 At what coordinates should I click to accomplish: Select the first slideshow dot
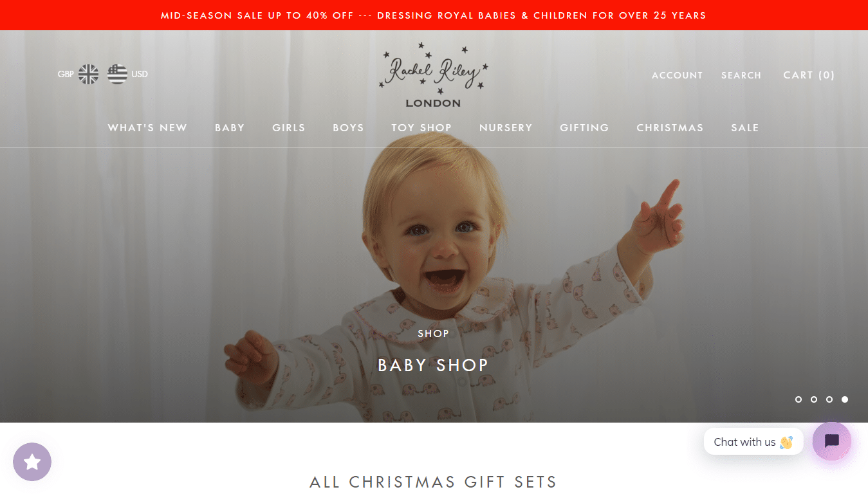click(x=799, y=399)
